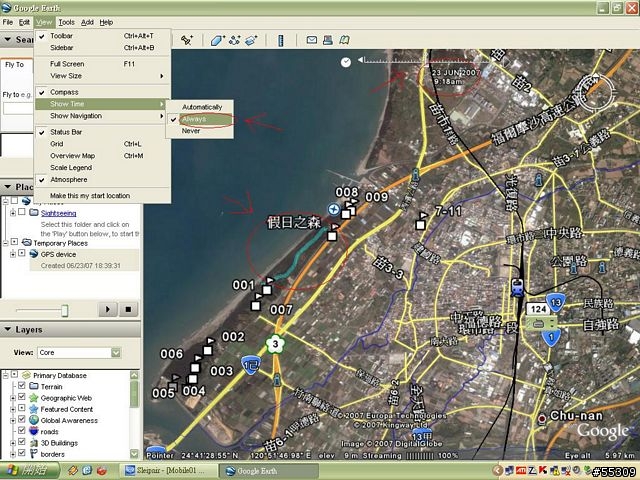Click the Print toolbar icon
This screenshot has height=480, width=640.
(x=327, y=40)
